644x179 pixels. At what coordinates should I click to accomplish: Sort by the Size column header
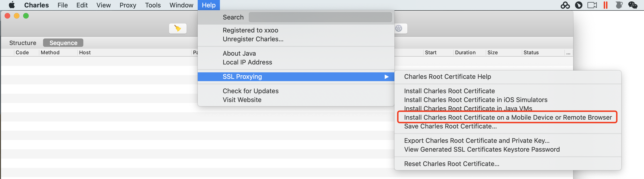(x=504, y=53)
